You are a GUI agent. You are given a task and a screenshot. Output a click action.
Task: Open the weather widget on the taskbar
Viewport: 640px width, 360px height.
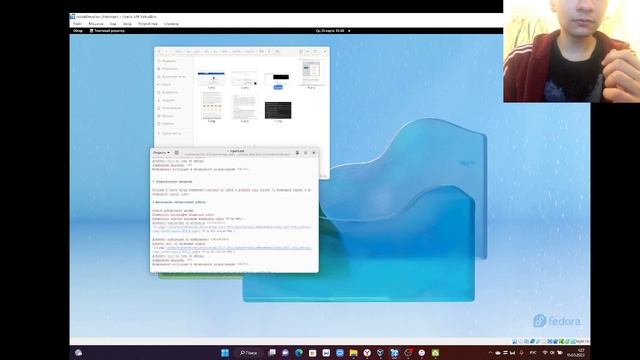point(78,353)
